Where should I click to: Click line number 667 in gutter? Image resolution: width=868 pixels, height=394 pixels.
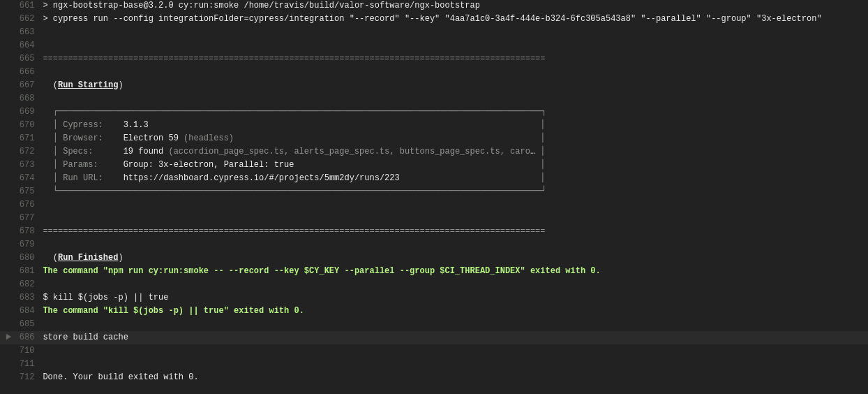(x=27, y=85)
